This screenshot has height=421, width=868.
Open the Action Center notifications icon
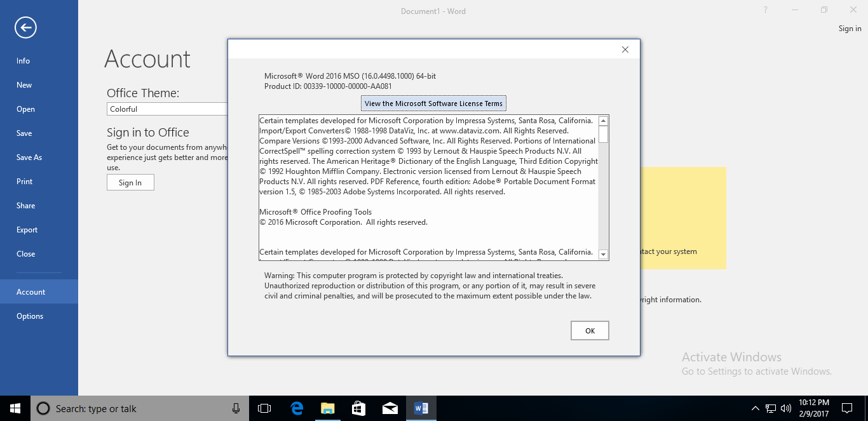(847, 408)
